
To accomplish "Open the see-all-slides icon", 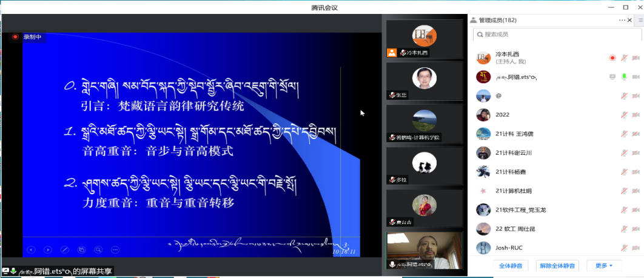I will (81, 249).
